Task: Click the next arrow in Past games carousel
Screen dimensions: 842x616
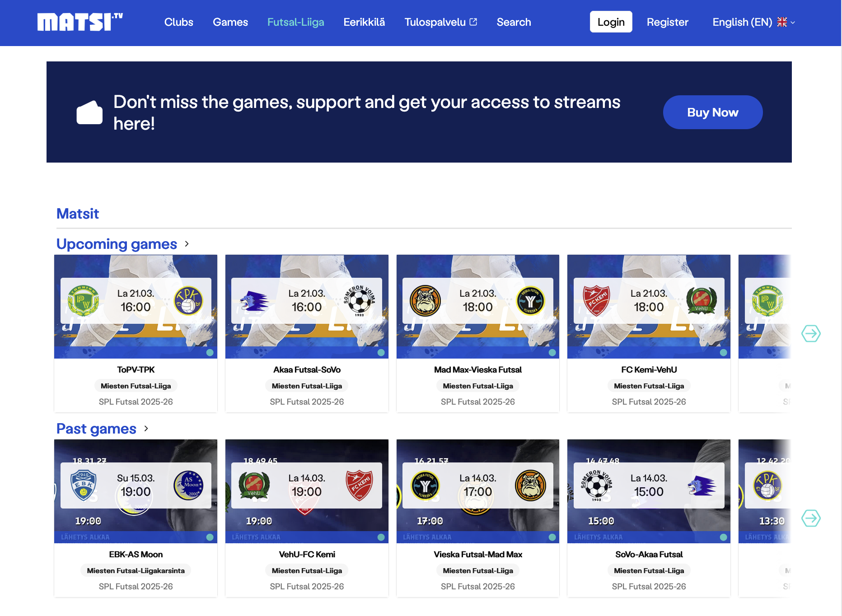Action: click(811, 518)
